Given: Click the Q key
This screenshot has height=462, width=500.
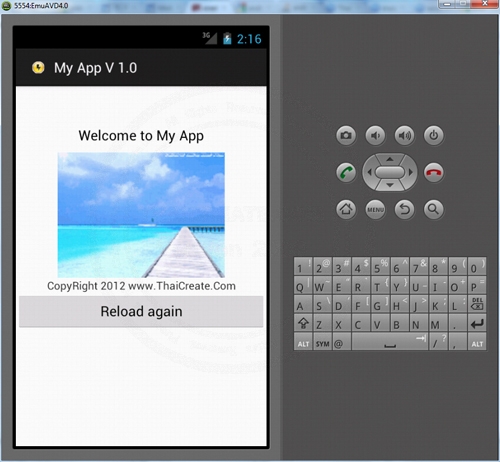Looking at the screenshot, I should click(x=303, y=285).
